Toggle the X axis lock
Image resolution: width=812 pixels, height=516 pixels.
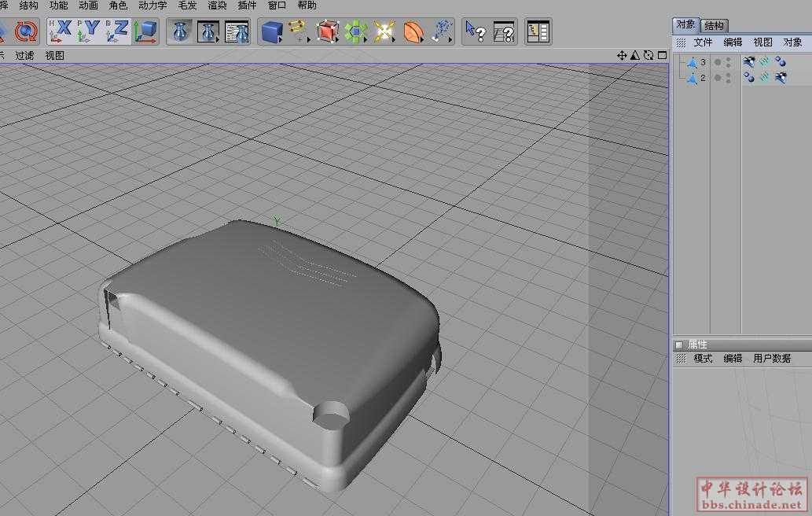pos(61,31)
